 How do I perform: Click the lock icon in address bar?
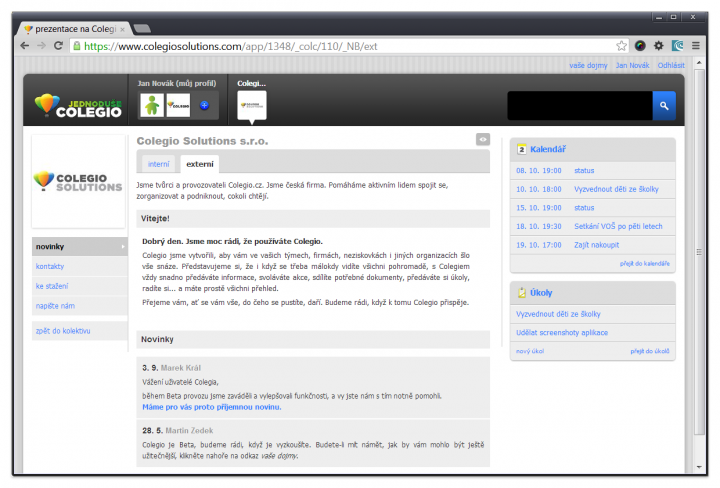(x=77, y=46)
